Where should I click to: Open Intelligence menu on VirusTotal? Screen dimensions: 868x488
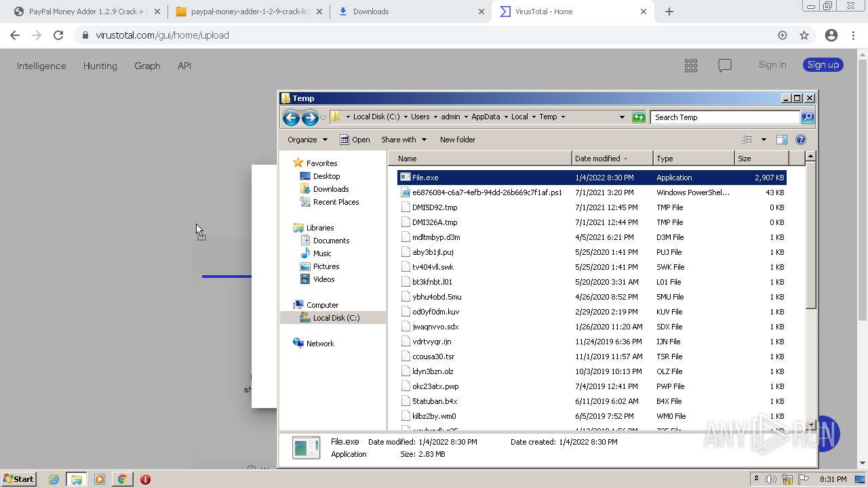coord(41,66)
